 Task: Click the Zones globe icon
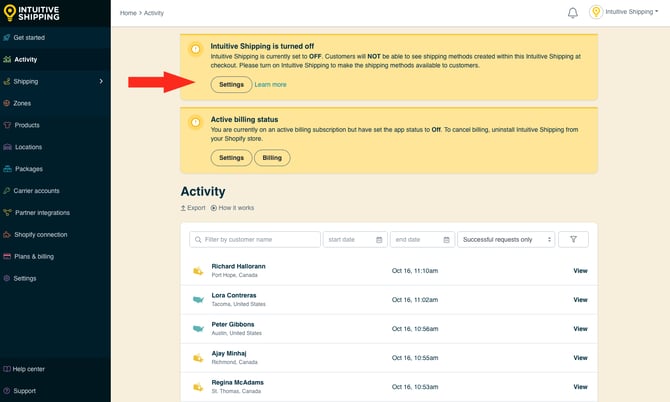(6, 103)
